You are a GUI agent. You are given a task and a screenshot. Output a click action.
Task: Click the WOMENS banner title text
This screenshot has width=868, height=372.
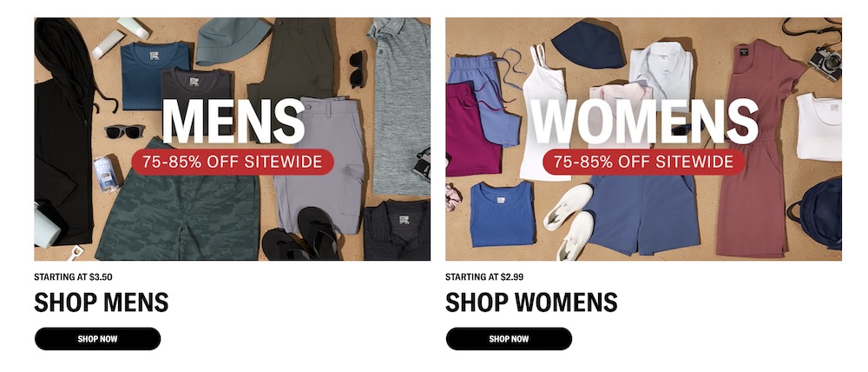[644, 122]
